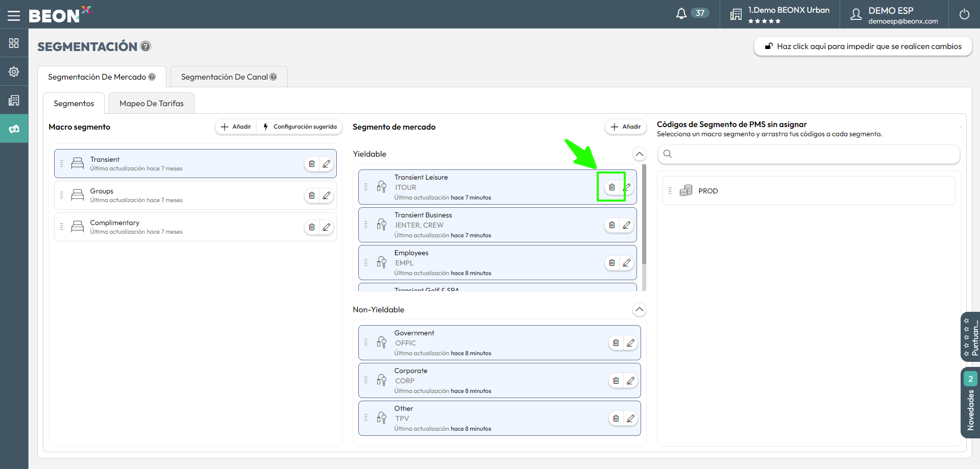Delete the Transient Business segment
Image resolution: width=980 pixels, height=469 pixels.
pos(611,225)
